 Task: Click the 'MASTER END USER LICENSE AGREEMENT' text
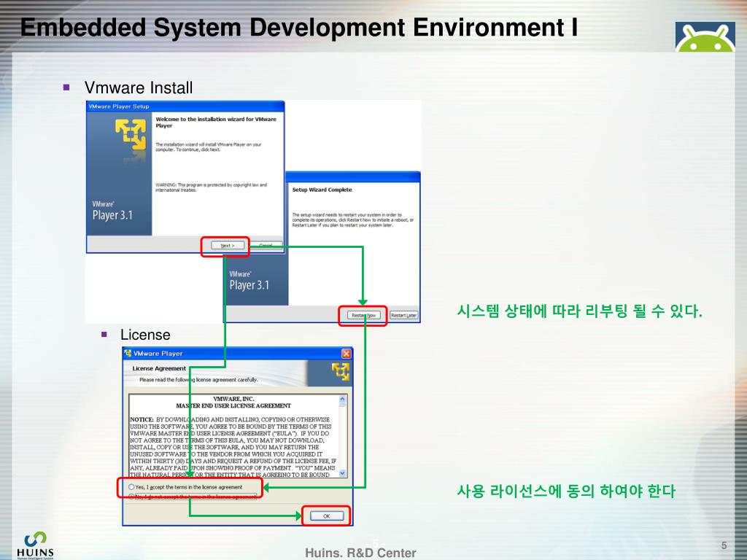click(x=233, y=406)
